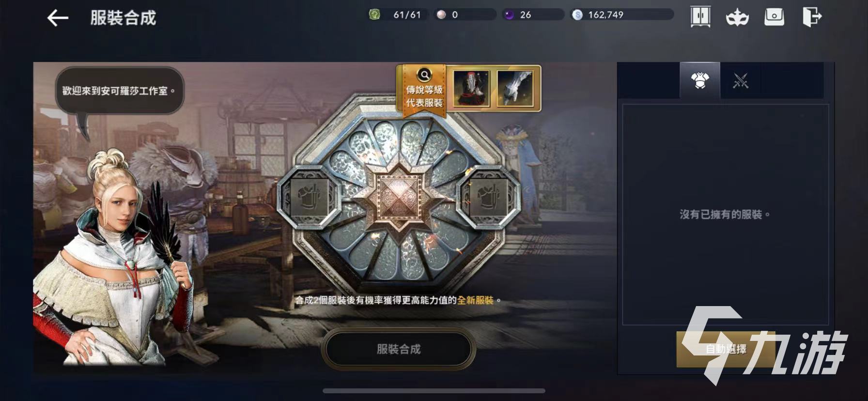
Task: Tap the black pearl 26 currency icon
Action: coord(509,15)
